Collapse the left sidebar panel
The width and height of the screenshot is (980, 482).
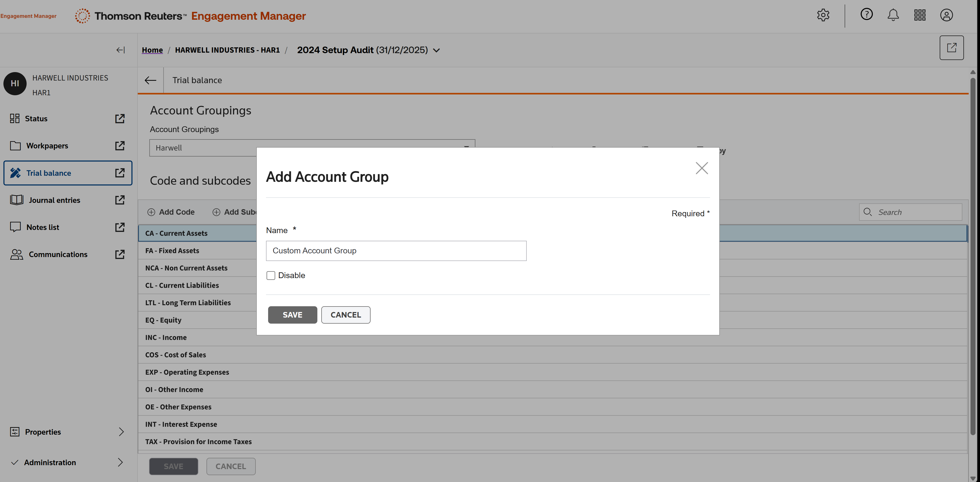pyautogui.click(x=121, y=50)
